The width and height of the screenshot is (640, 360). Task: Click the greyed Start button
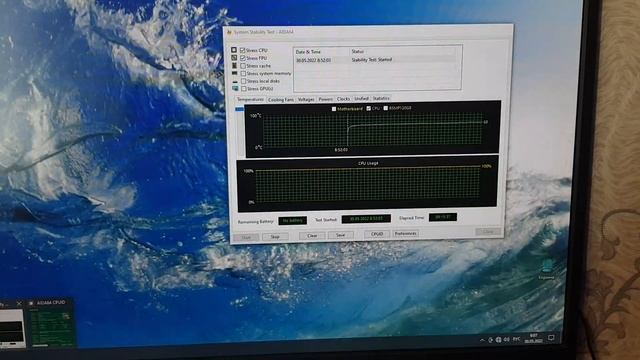click(246, 237)
